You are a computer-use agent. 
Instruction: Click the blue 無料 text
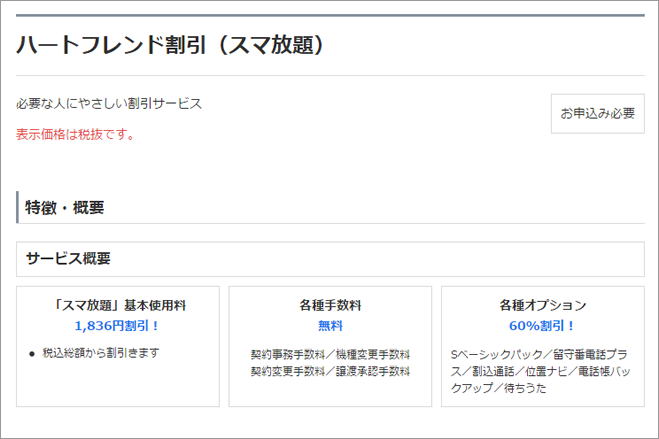pos(330,326)
